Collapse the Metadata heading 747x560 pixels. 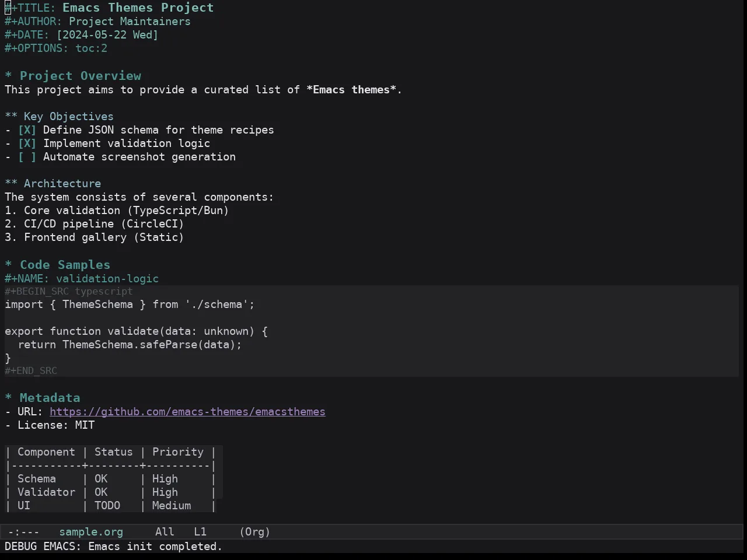click(43, 398)
